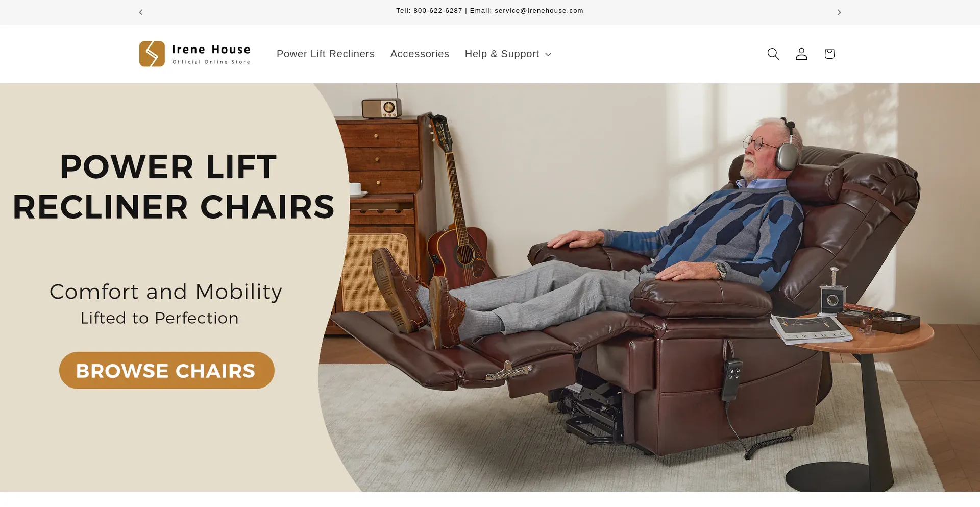Show next announcement with right arrow
The height and width of the screenshot is (507, 980).
tap(839, 12)
